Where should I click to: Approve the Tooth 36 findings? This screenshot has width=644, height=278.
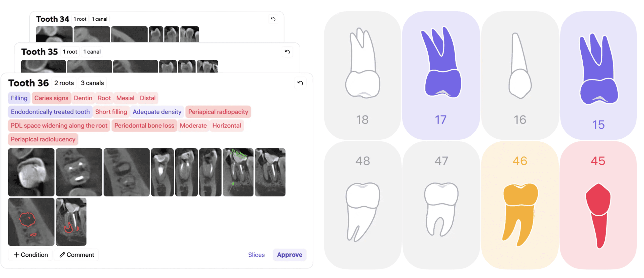tap(289, 255)
